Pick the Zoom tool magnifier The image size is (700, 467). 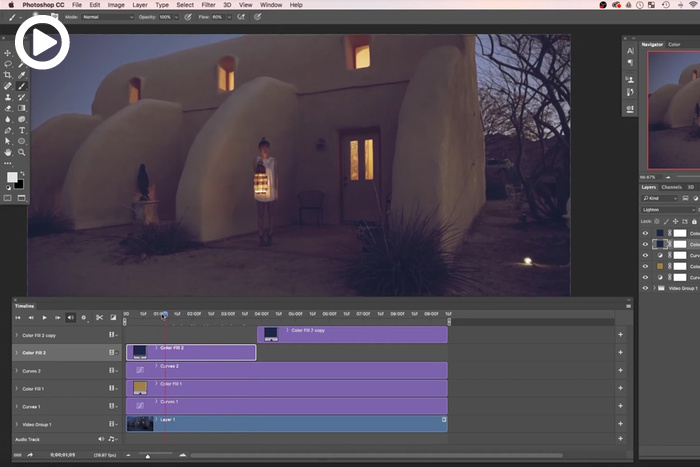[x=22, y=152]
